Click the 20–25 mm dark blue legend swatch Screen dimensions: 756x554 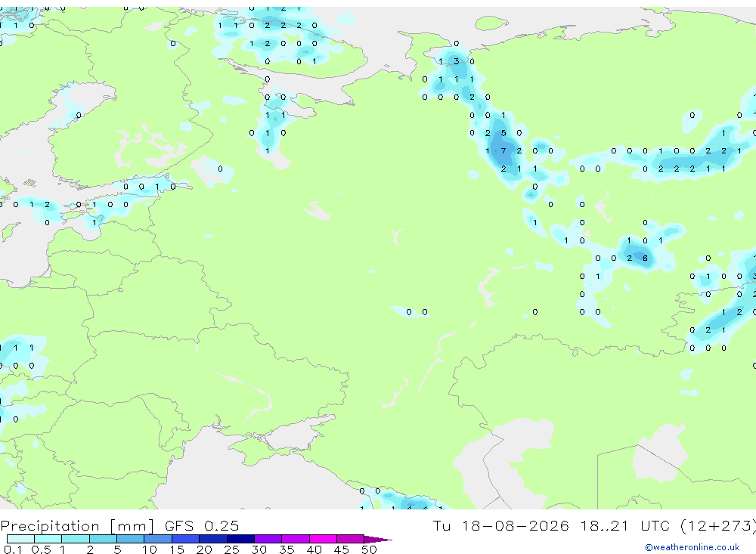tap(213, 539)
